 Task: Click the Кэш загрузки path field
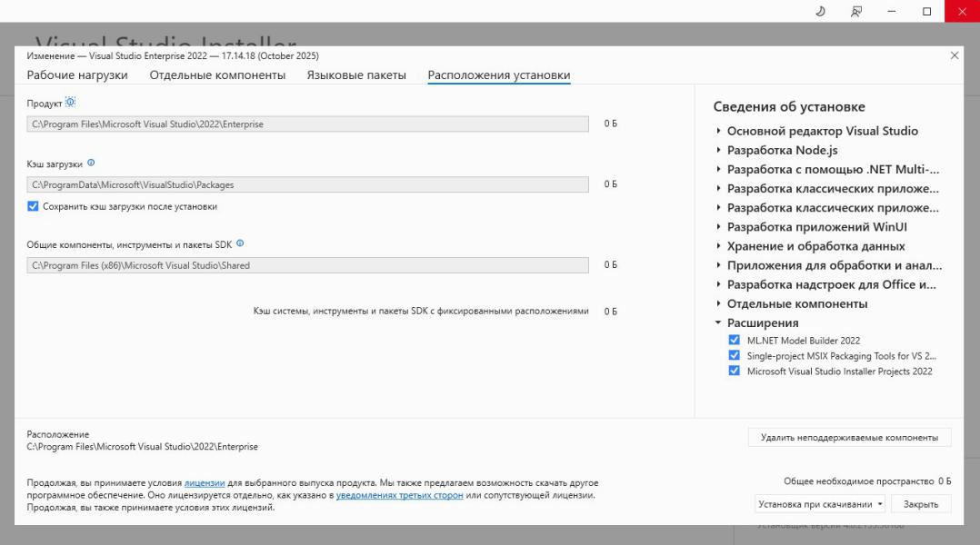click(307, 184)
